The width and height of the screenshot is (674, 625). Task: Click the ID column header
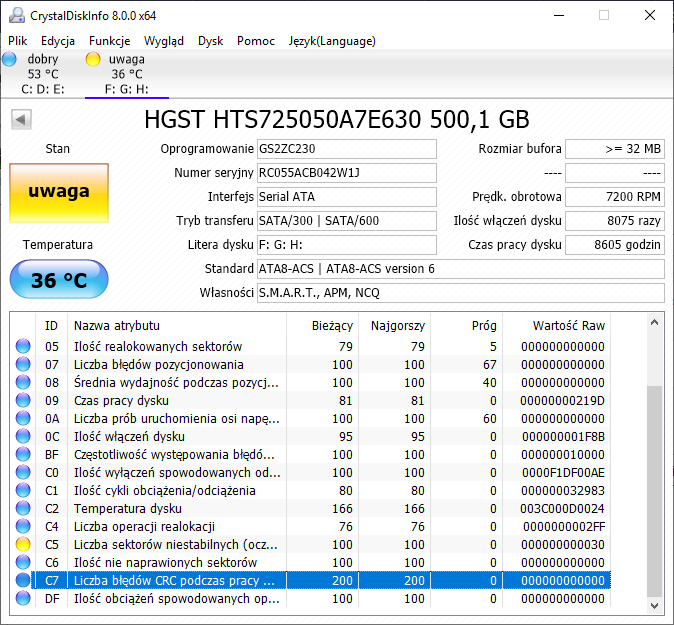click(x=51, y=326)
